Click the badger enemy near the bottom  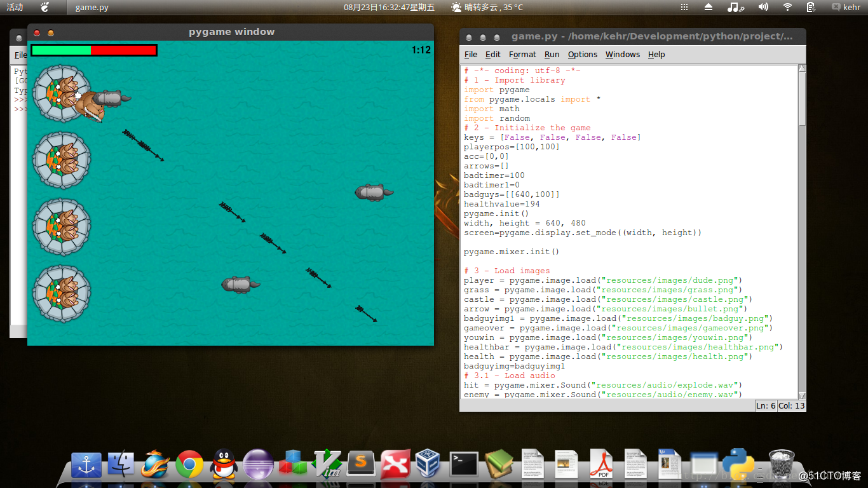[x=240, y=284]
